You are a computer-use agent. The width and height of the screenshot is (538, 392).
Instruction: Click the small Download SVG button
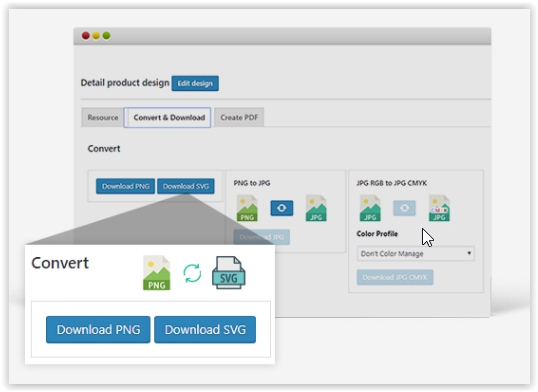[186, 186]
